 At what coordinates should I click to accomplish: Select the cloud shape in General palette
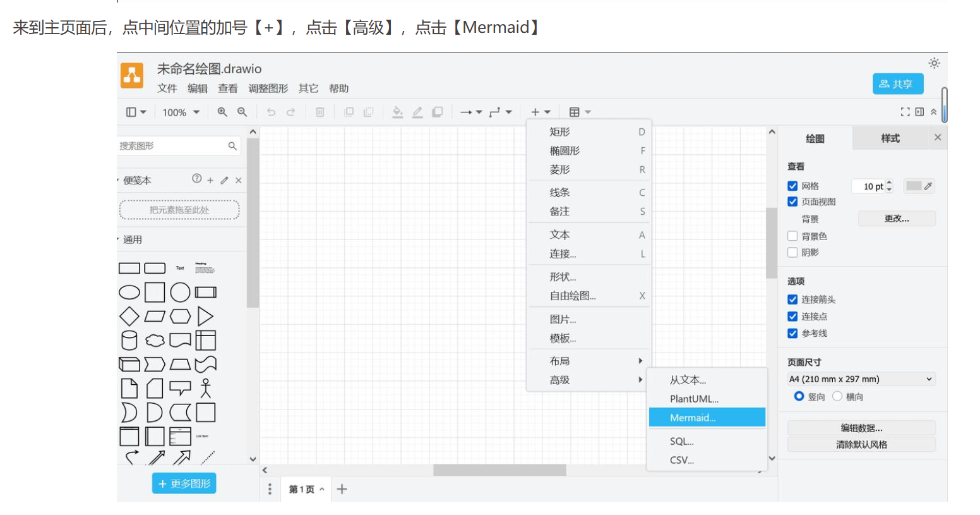click(x=155, y=341)
